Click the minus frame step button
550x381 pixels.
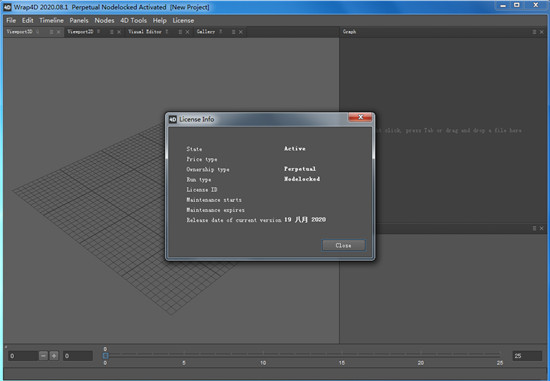(x=43, y=356)
